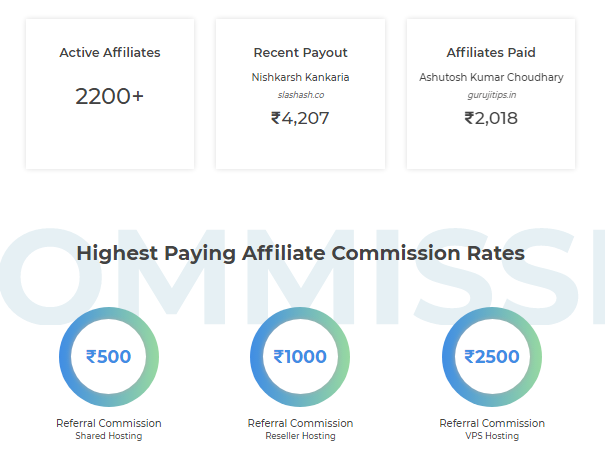Click the ₹4,207 payout amount
The image size is (605, 461).
[300, 118]
